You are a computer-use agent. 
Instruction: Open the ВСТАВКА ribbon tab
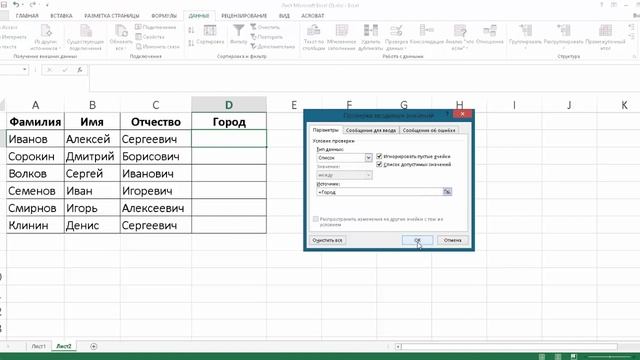point(61,16)
